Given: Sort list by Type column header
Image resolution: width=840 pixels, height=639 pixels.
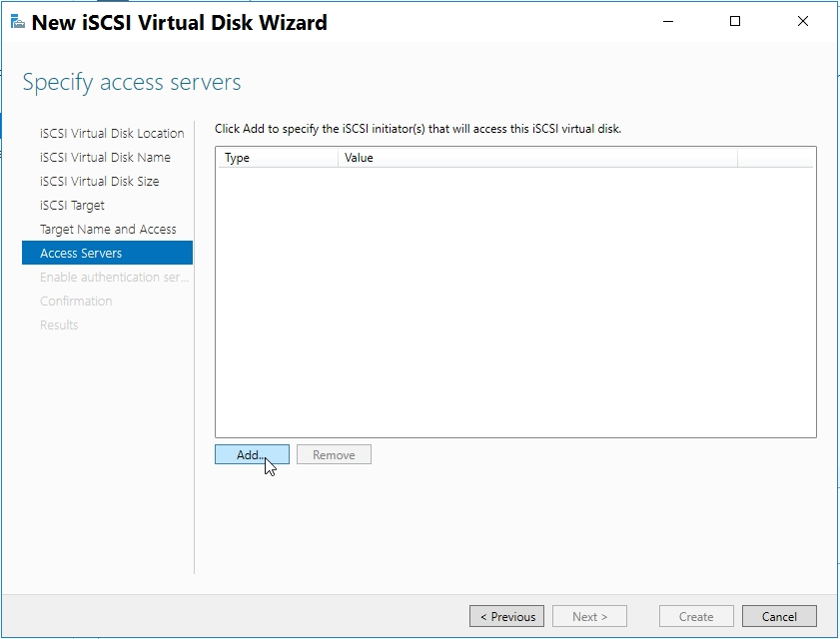Looking at the screenshot, I should [278, 158].
